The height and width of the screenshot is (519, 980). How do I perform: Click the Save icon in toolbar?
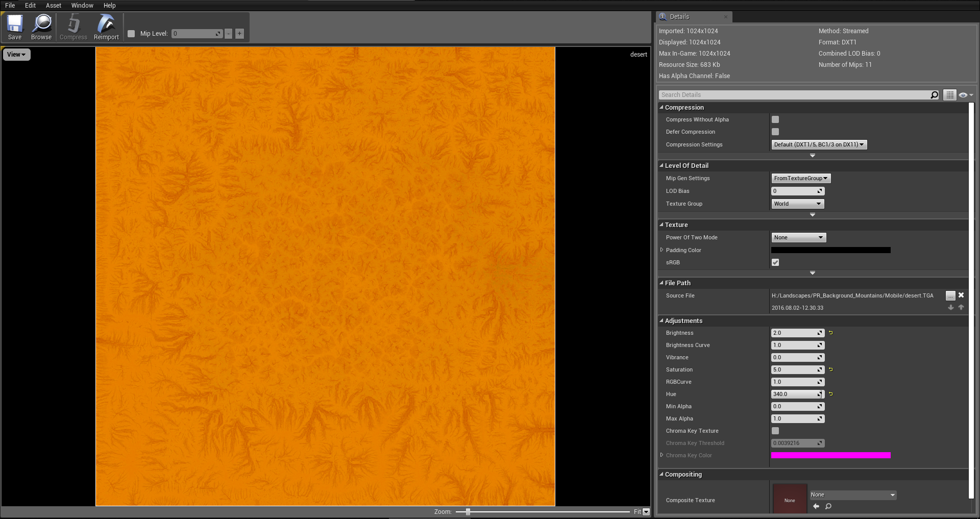point(15,27)
